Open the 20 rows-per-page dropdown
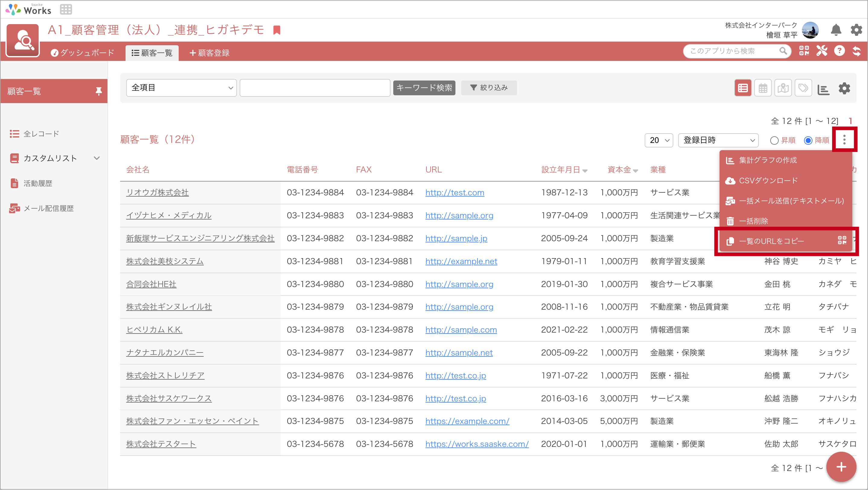 point(659,140)
